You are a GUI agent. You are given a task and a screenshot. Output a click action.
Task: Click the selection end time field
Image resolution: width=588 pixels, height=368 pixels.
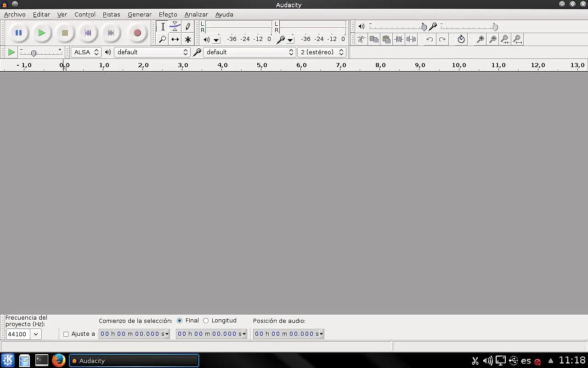click(211, 334)
